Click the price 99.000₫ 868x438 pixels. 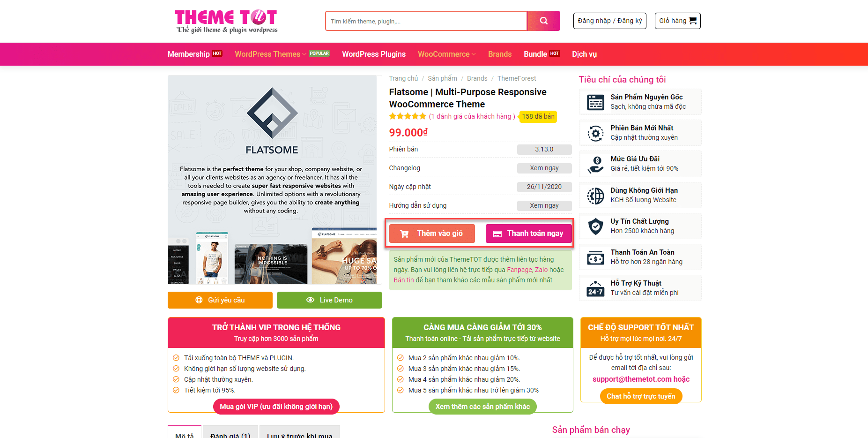[x=408, y=133]
